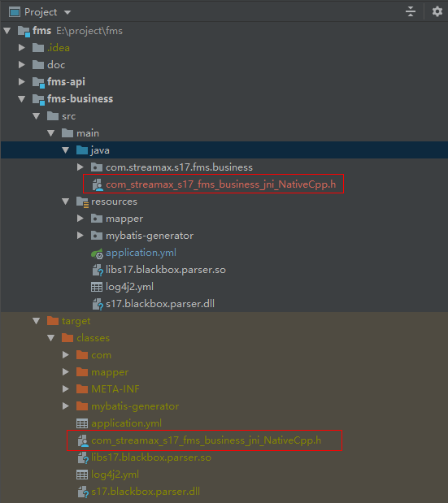
Task: Expand the mapper folder under classes
Action: tap(66, 372)
